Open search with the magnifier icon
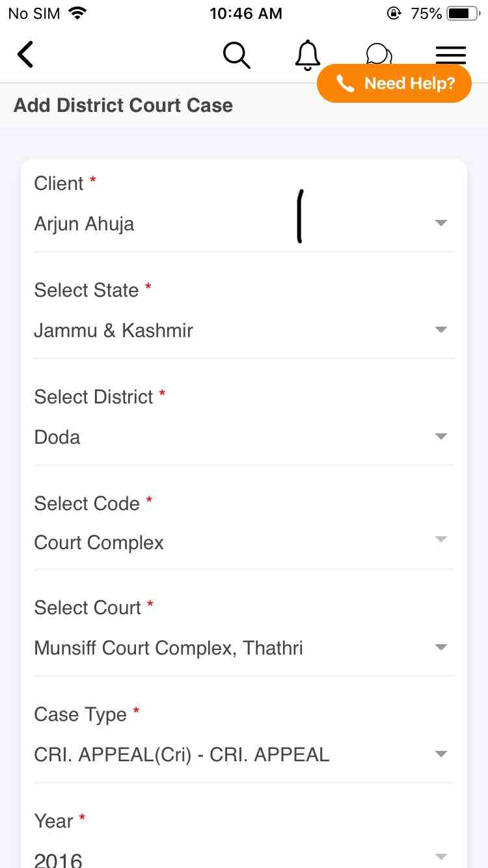 point(236,55)
